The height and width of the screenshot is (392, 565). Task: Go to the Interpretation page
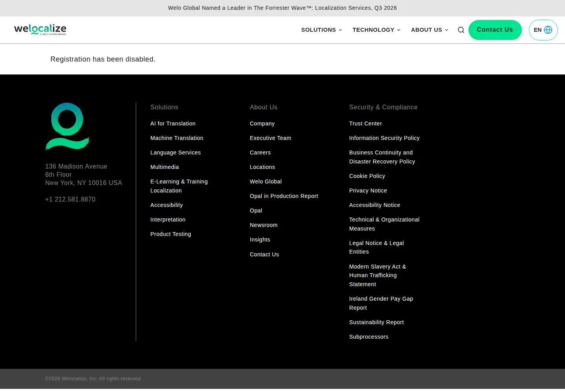tap(168, 220)
